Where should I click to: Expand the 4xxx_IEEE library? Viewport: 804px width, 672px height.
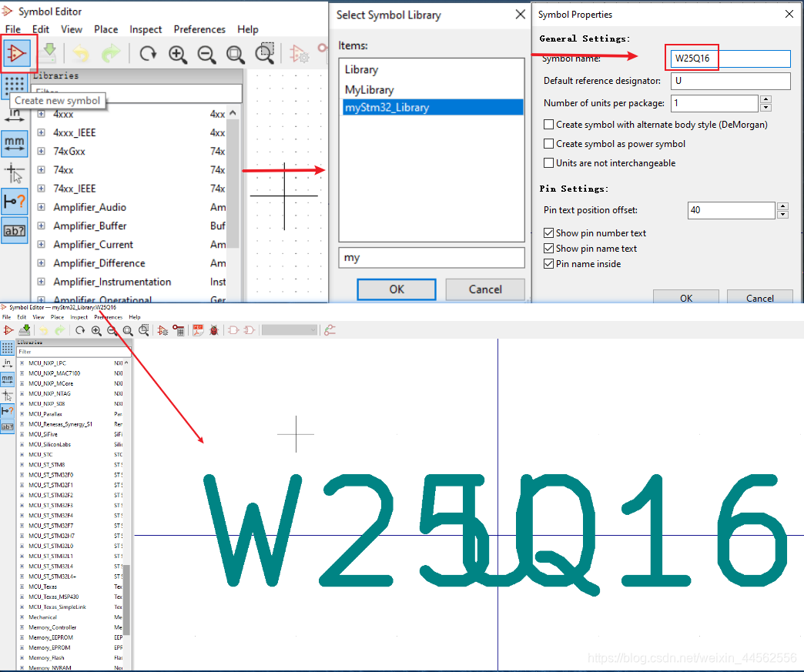41,132
